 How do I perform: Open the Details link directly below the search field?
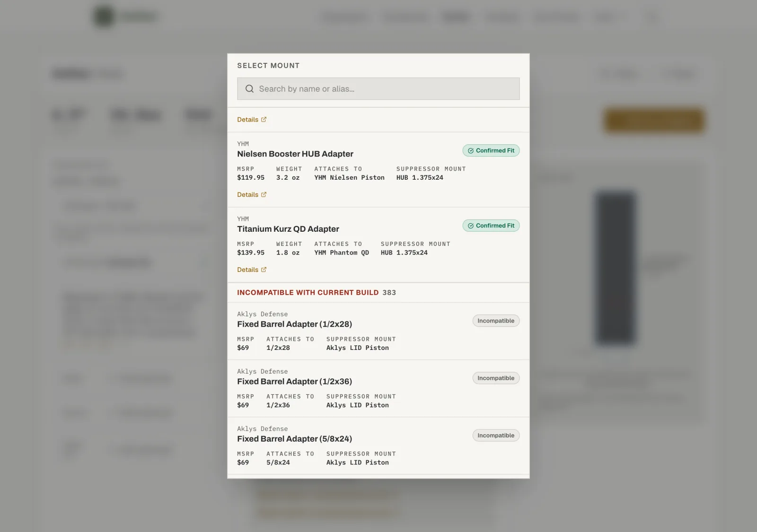252,120
